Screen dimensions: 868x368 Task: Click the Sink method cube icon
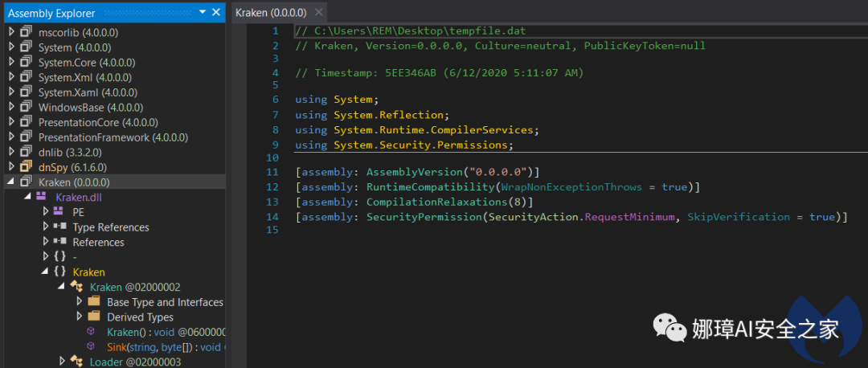(91, 347)
